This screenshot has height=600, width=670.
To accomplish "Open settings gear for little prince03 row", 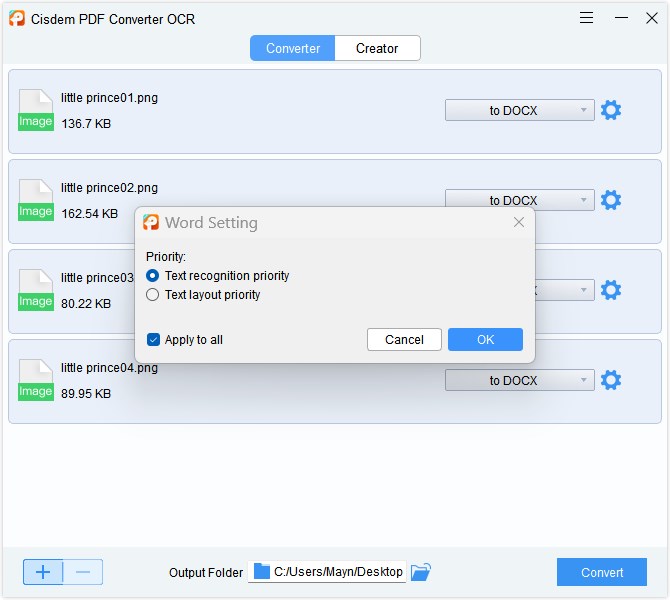I will coord(611,290).
